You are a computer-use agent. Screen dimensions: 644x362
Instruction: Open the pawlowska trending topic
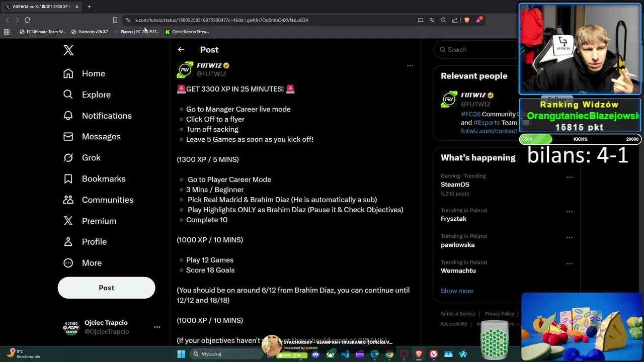click(457, 245)
